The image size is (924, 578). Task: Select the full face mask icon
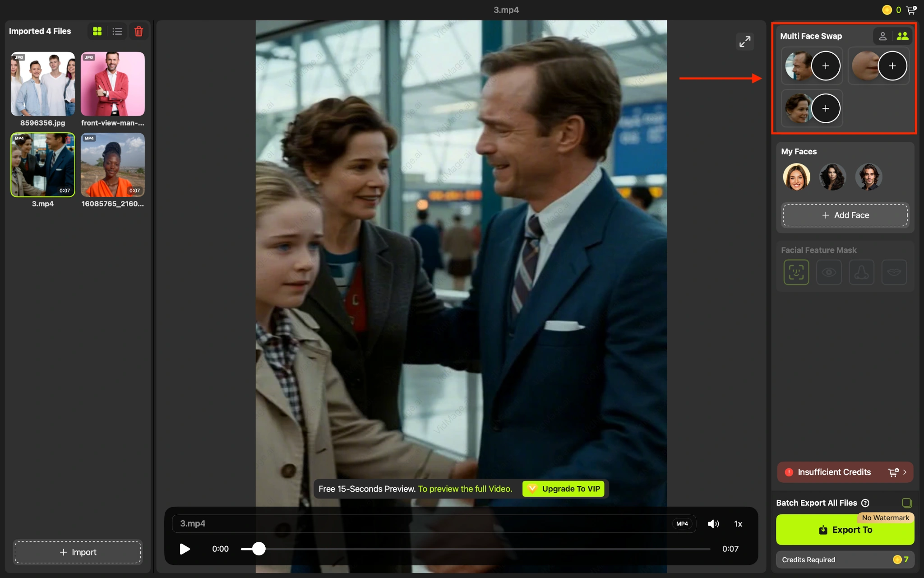click(796, 272)
